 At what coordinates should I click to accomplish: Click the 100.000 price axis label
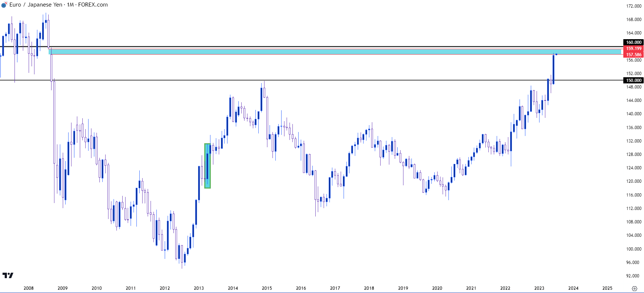point(633,249)
